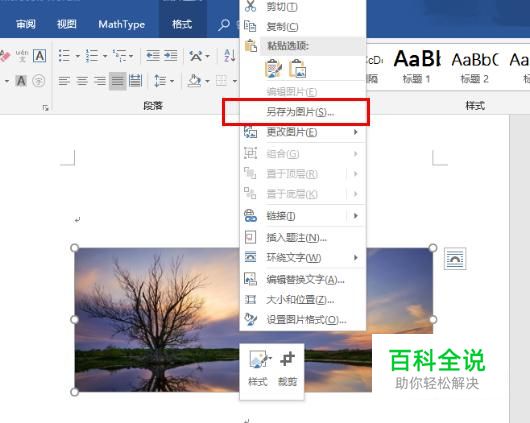Expand the numbered list dropdown arrow
530x423 pixels.
(105, 56)
